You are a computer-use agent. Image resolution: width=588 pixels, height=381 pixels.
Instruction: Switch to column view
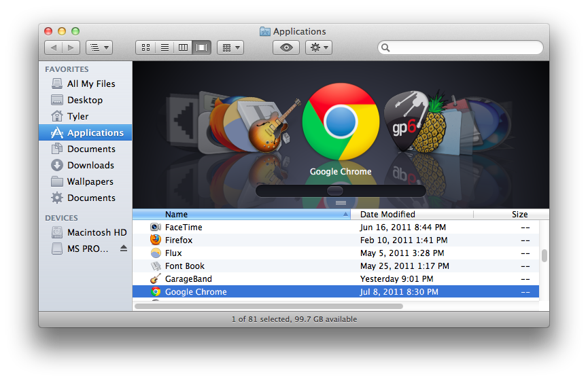(x=183, y=48)
